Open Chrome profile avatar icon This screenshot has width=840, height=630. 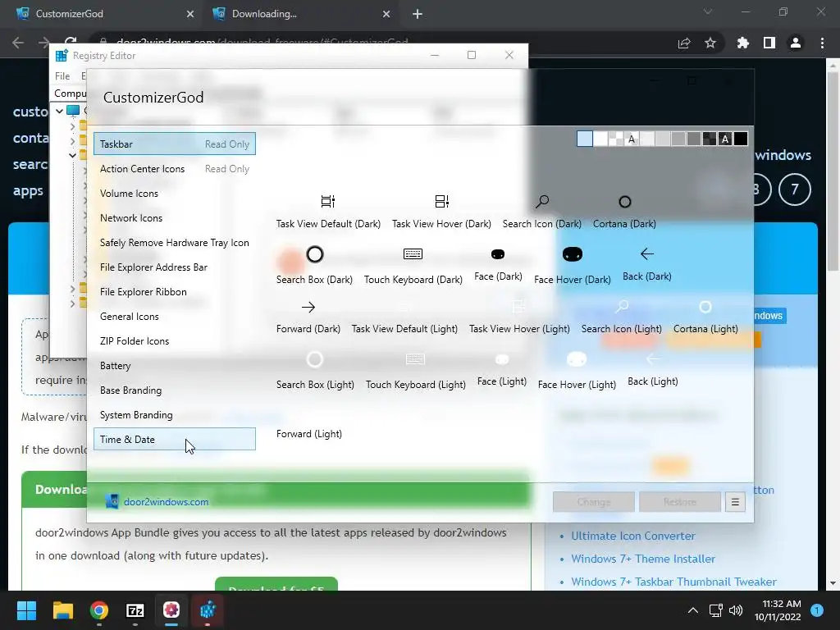(x=796, y=43)
